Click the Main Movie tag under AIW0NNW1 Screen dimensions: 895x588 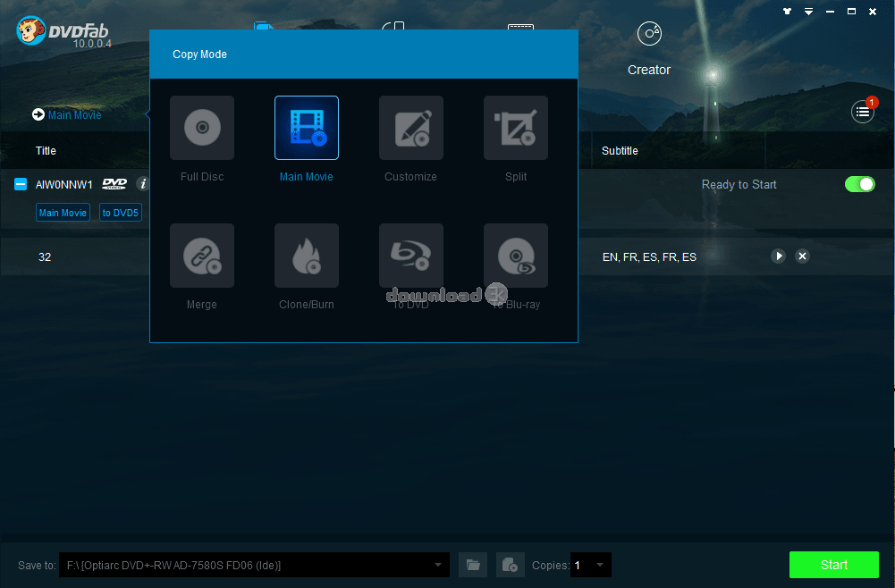[63, 213]
